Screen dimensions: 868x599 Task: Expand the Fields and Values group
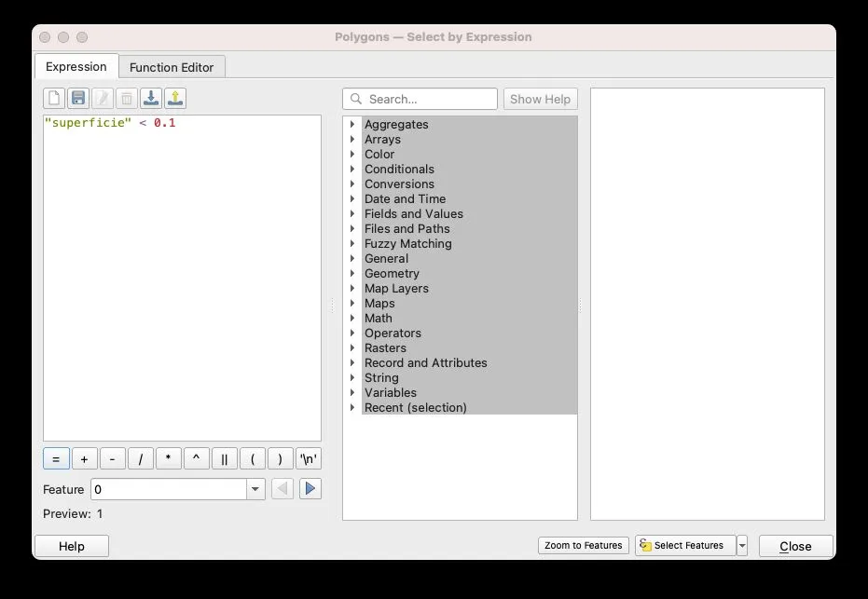(353, 214)
